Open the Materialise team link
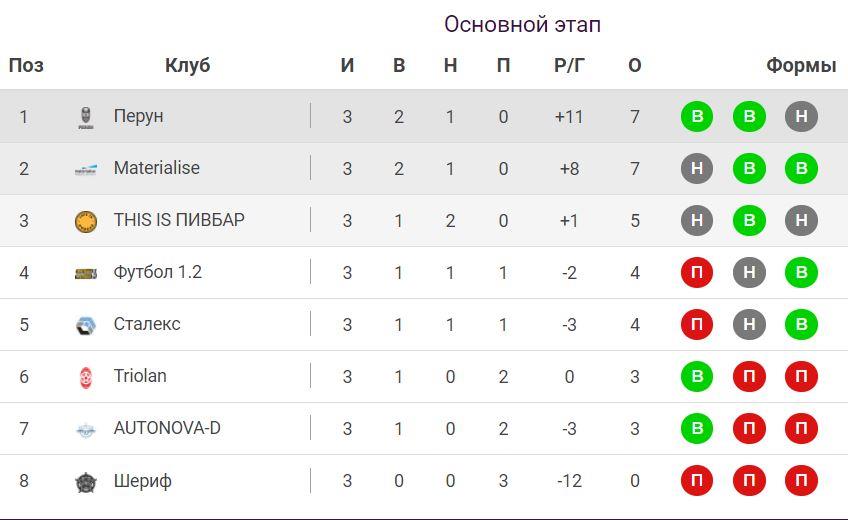This screenshot has width=848, height=520. (x=156, y=168)
